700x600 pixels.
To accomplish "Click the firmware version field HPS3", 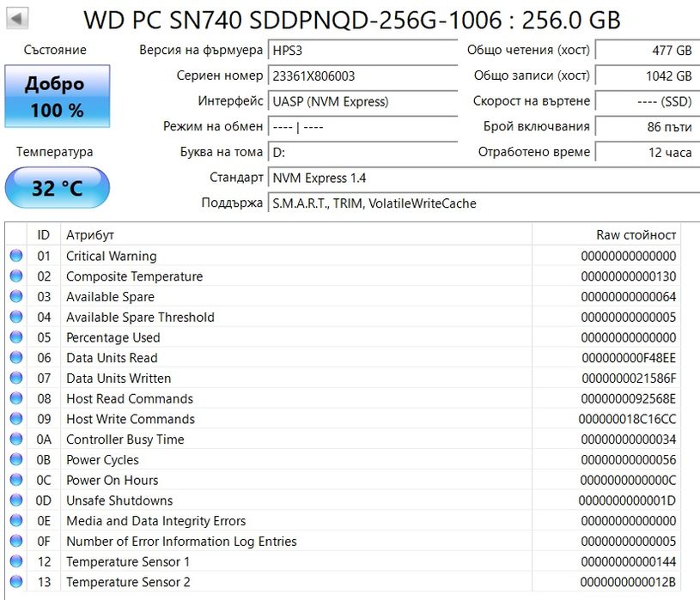I will pos(362,51).
